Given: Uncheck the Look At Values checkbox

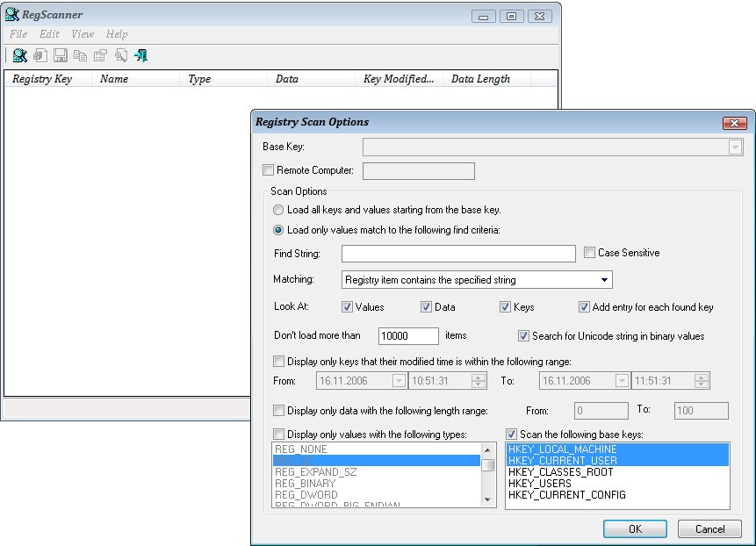Looking at the screenshot, I should 347,307.
